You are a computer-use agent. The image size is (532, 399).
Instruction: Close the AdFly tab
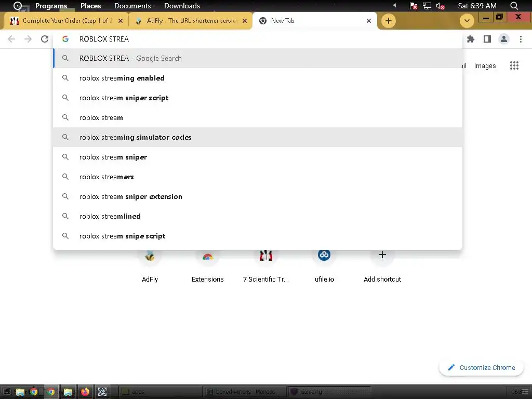(x=245, y=21)
